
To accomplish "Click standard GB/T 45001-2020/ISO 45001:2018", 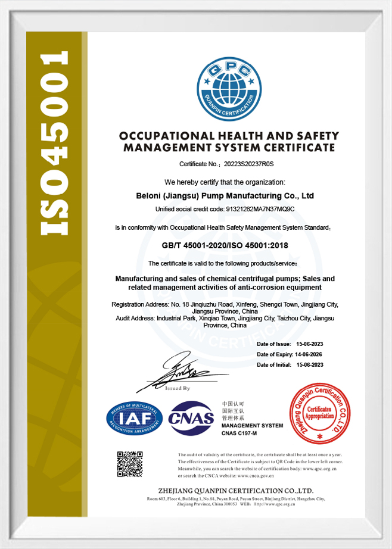I will 225,245.
